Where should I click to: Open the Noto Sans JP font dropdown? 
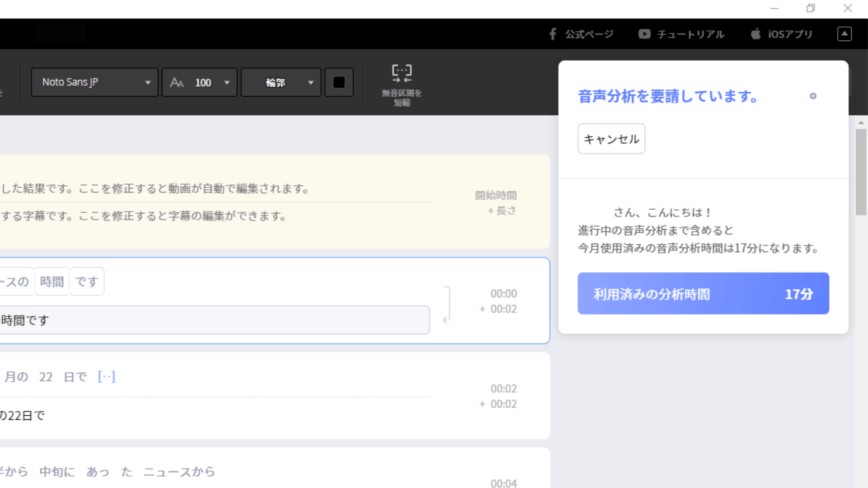(94, 82)
